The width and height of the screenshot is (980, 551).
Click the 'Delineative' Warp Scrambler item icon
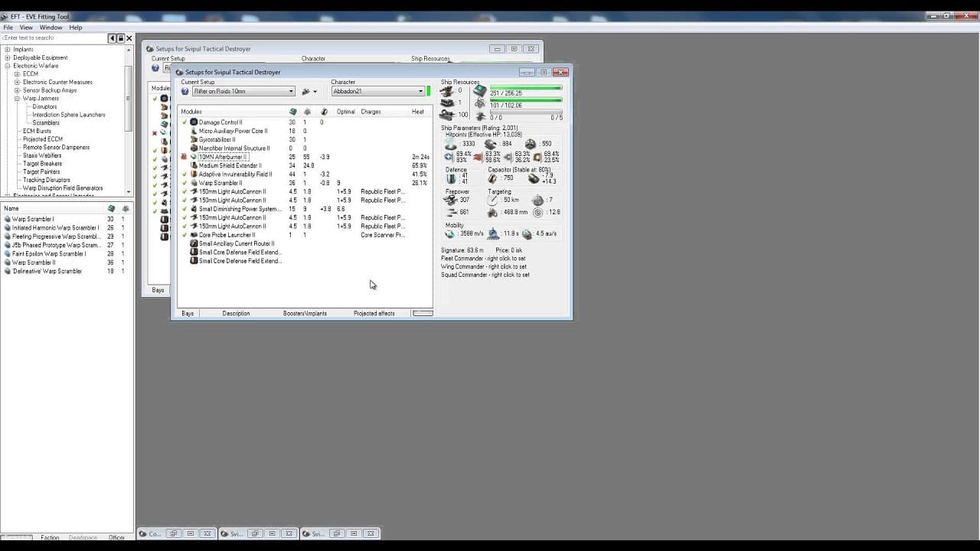click(8, 272)
